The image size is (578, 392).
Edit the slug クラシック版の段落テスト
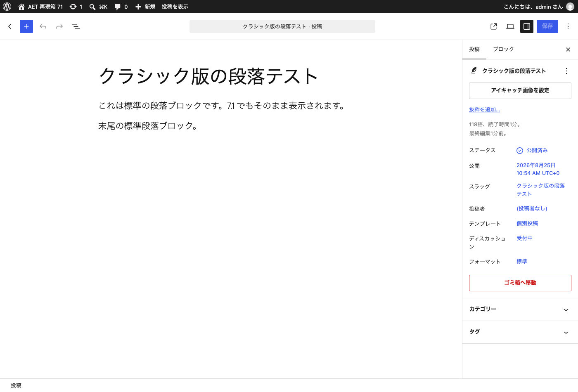tap(540, 190)
